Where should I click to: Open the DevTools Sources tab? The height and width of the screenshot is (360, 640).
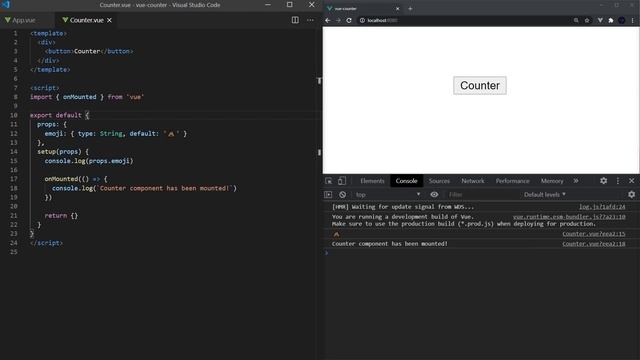(x=439, y=181)
